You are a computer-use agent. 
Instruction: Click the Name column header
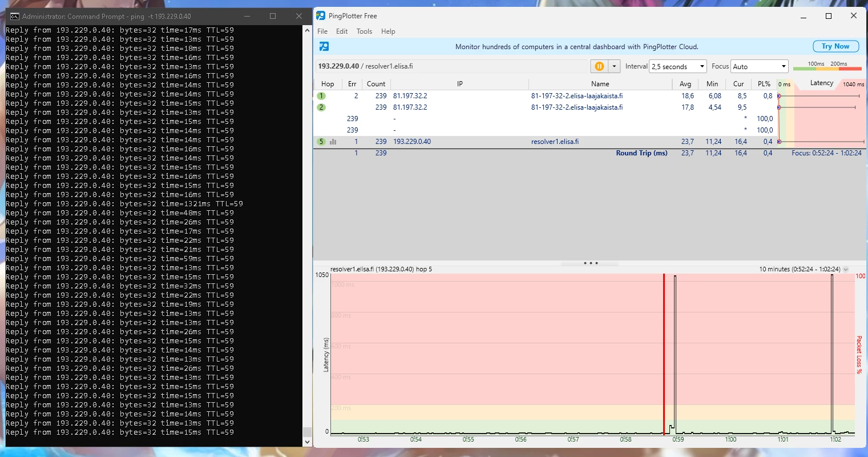(600, 84)
